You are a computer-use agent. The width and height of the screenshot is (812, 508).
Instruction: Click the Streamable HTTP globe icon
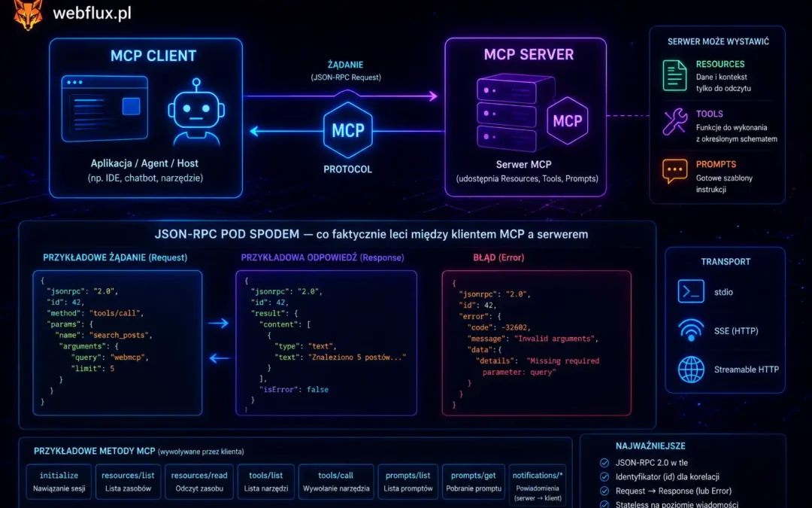(x=691, y=370)
